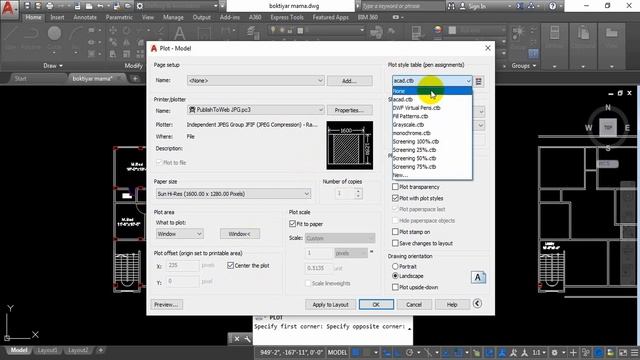Select Portrait orientation
640x360 pixels.
click(x=395, y=266)
